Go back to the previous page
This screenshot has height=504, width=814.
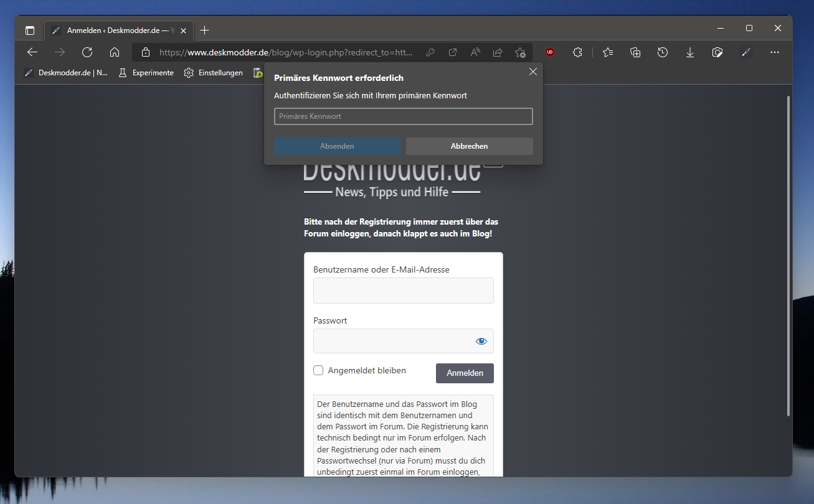point(32,52)
